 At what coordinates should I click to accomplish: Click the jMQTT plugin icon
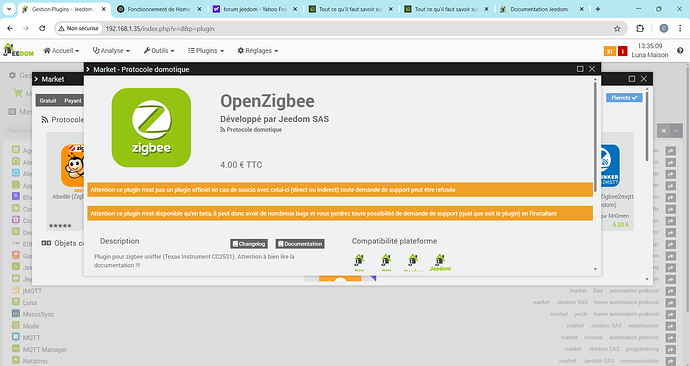16,290
